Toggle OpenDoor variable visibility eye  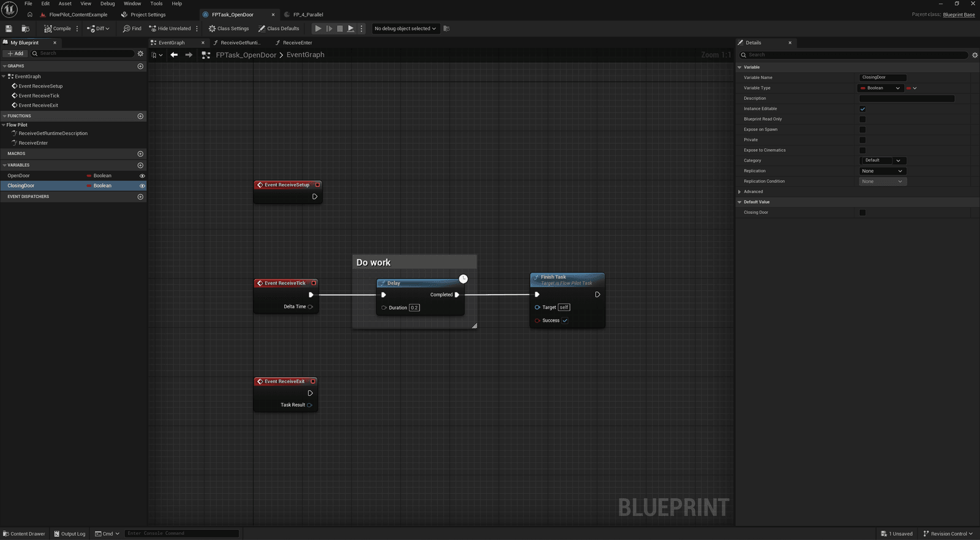click(142, 176)
